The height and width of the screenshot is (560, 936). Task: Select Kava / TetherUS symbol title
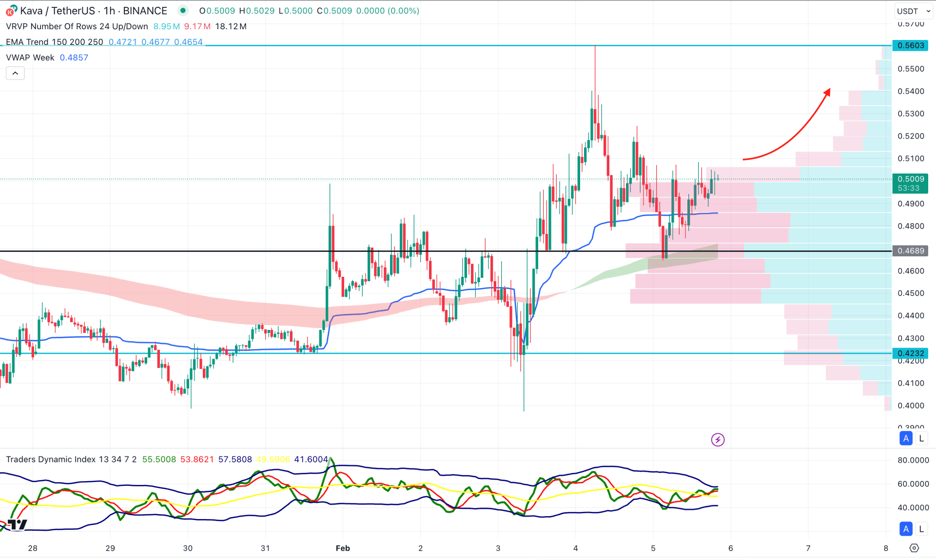tap(58, 11)
